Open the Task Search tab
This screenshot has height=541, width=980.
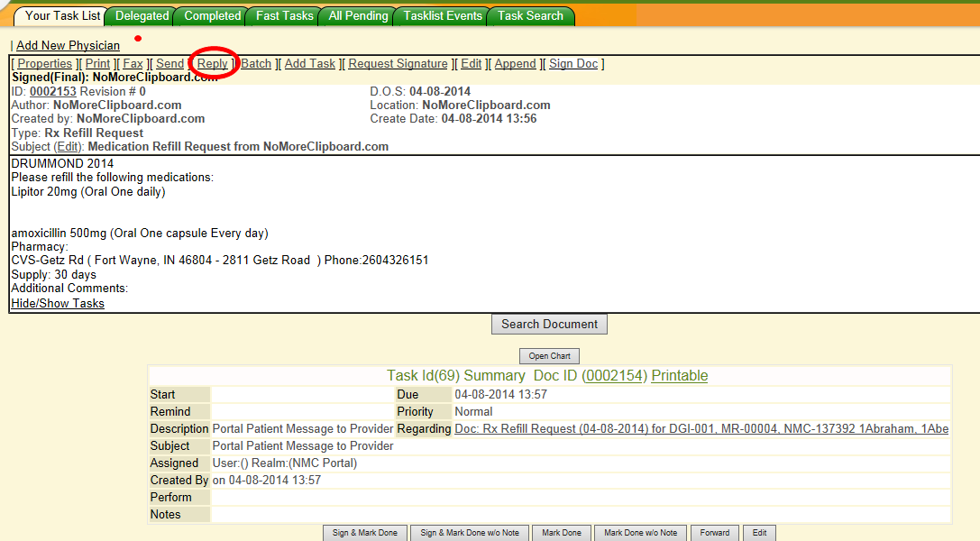coord(530,16)
